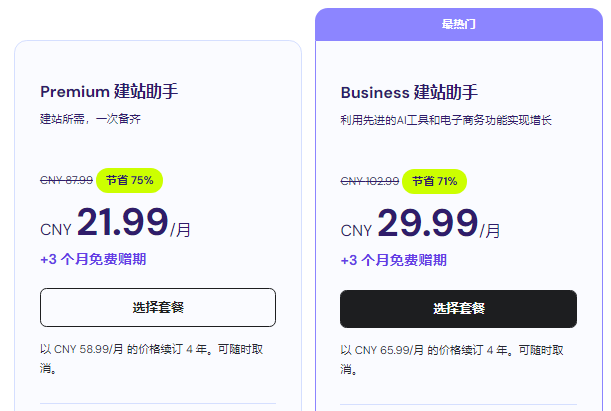Click the green 节省 71% badge
Screen dimensions: 611x411
pos(434,182)
